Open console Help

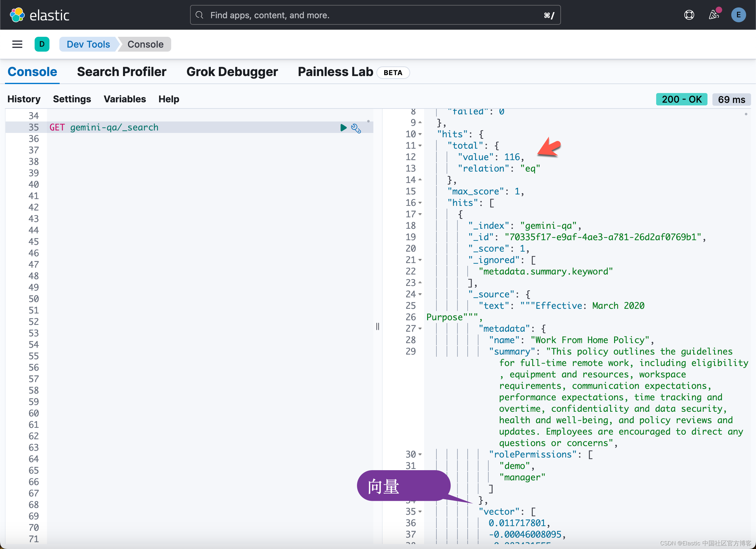pyautogui.click(x=169, y=99)
